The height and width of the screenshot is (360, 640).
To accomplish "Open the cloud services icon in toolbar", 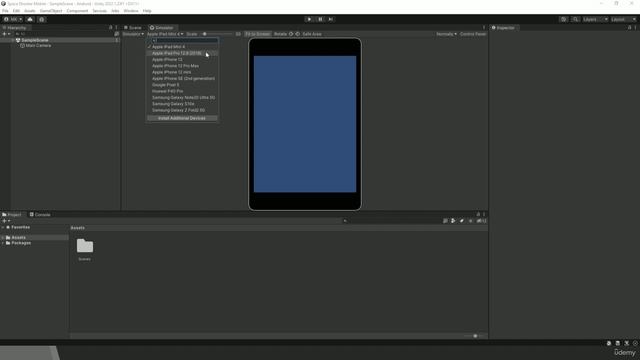I will (x=30, y=19).
